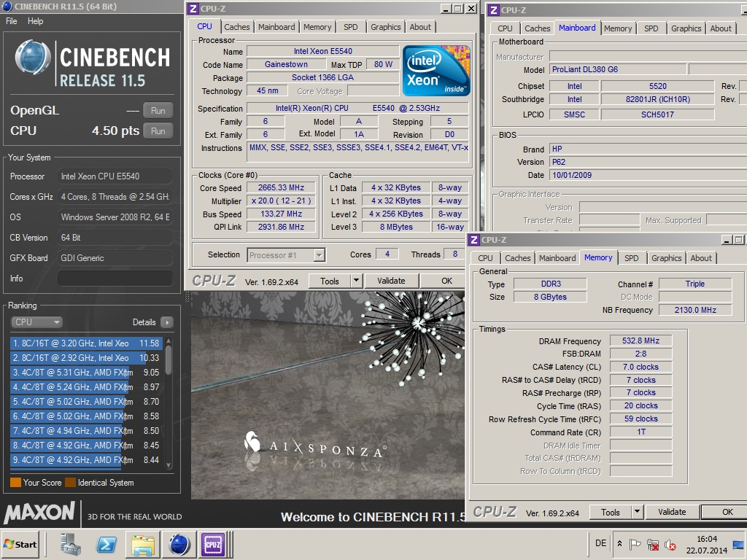The width and height of the screenshot is (747, 560).
Task: Click the Cinebench title bar app icon
Action: (x=7, y=6)
